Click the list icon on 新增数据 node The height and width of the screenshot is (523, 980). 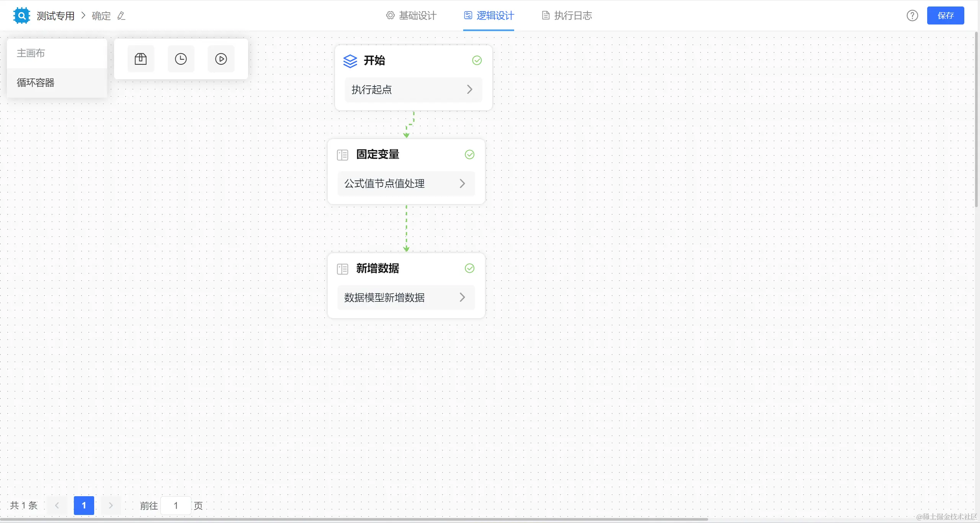pos(342,269)
